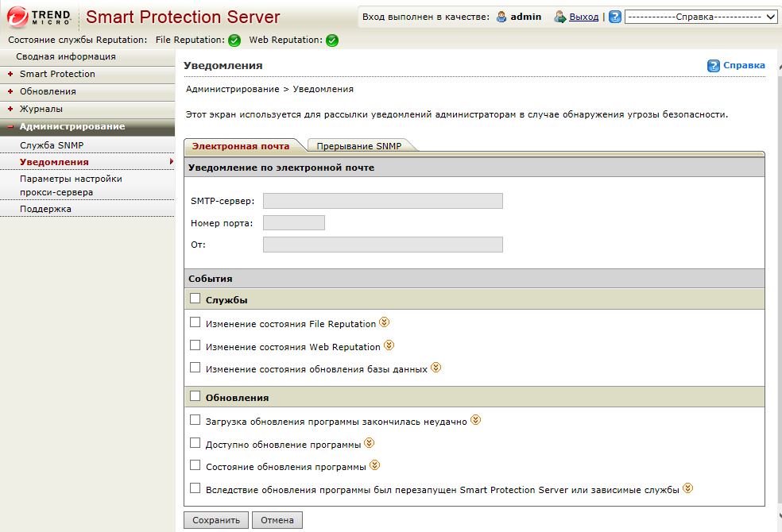Click the File Reputation green status icon
Screen dimensions: 782x532
click(x=234, y=40)
